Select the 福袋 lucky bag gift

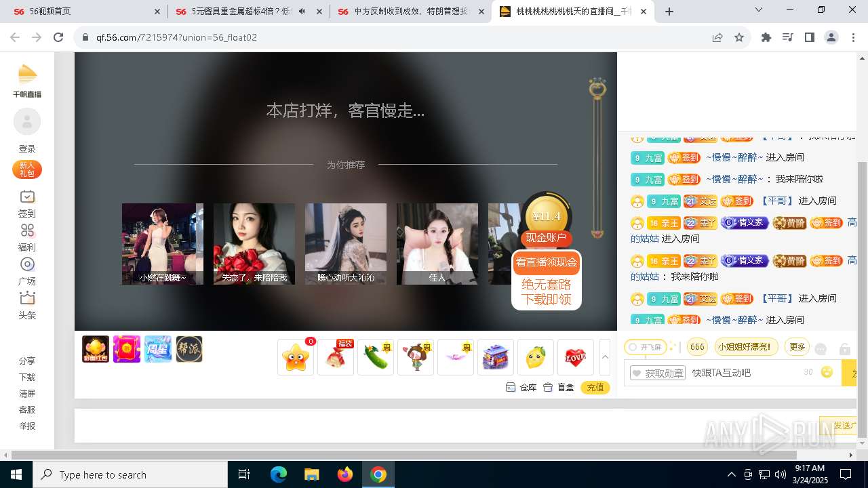tap(336, 357)
